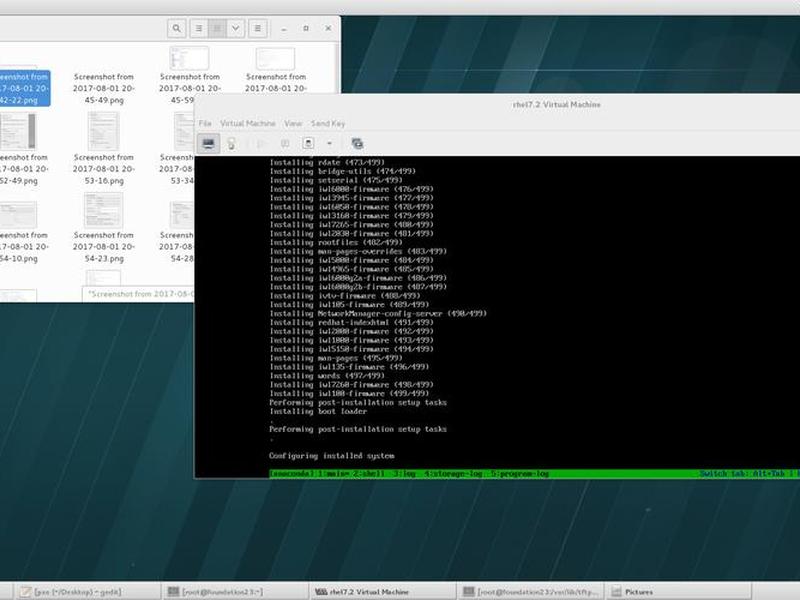This screenshot has width=800, height=600.
Task: Click 'Installing bridge-utils' console line
Action: [x=342, y=171]
